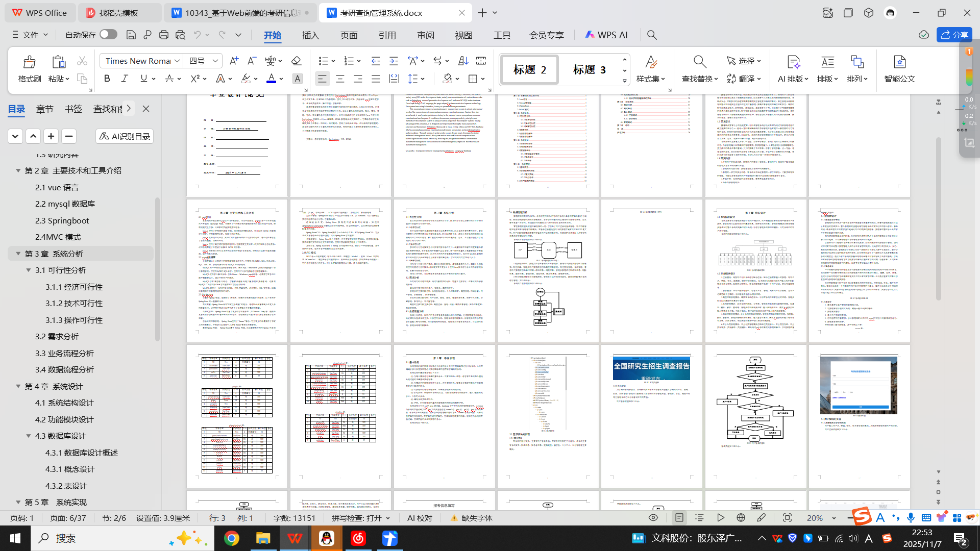Viewport: 980px width, 551px height.
Task: Click the red font color swatch
Action: 271,79
